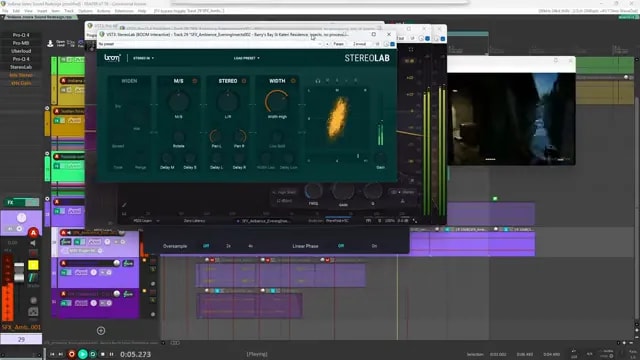Click the L/R balance knob in Stereo section
Viewport: 640px width, 360px height.
[228, 102]
